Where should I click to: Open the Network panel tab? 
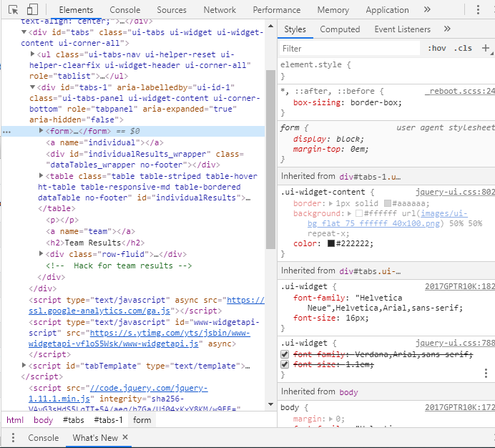click(220, 10)
